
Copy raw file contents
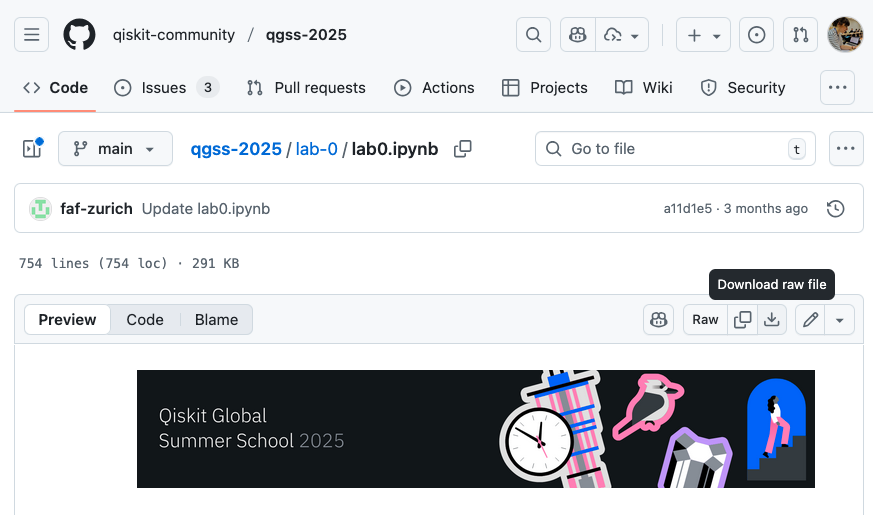[742, 320]
